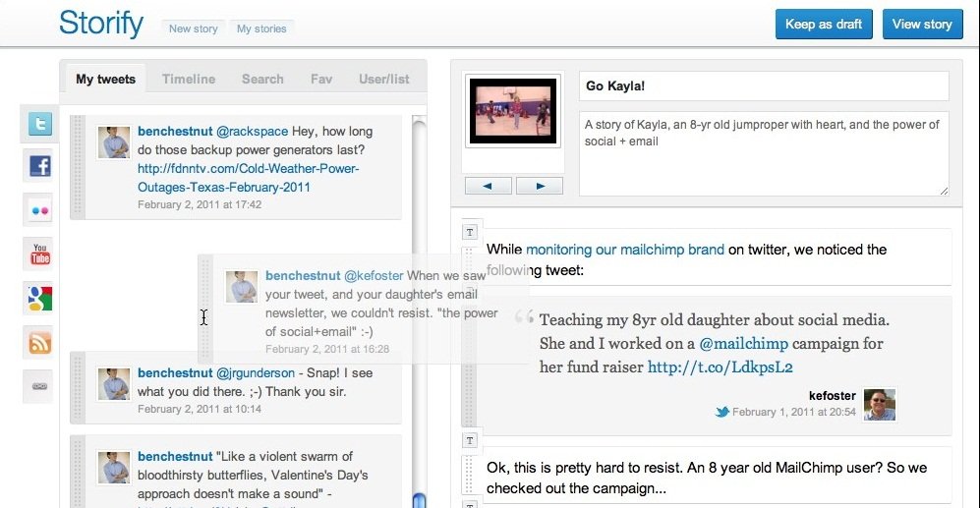The width and height of the screenshot is (980, 508).
Task: Click kefoster's profile avatar in quoted tweet
Action: pyautogui.click(x=880, y=404)
